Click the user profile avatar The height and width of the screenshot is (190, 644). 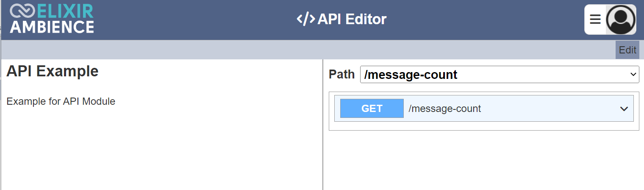(621, 20)
